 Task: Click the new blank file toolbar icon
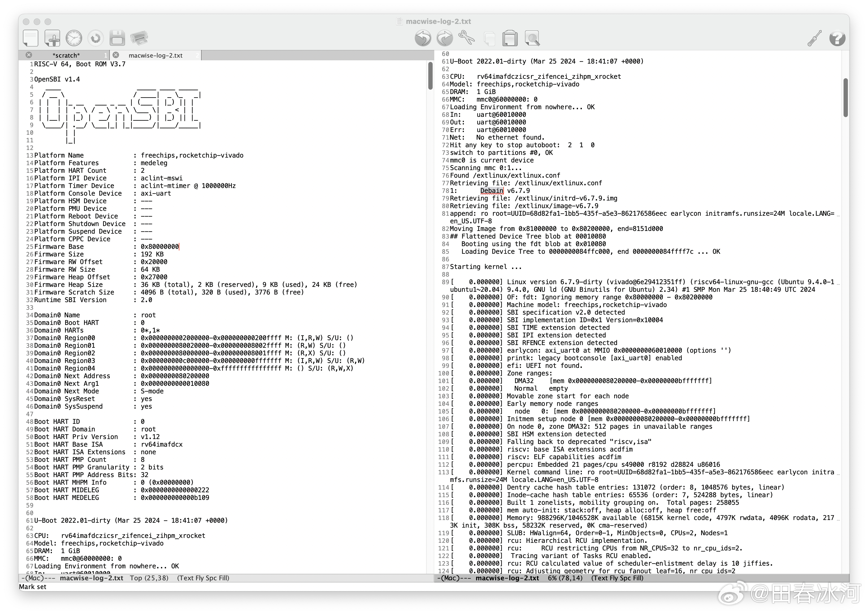(30, 38)
